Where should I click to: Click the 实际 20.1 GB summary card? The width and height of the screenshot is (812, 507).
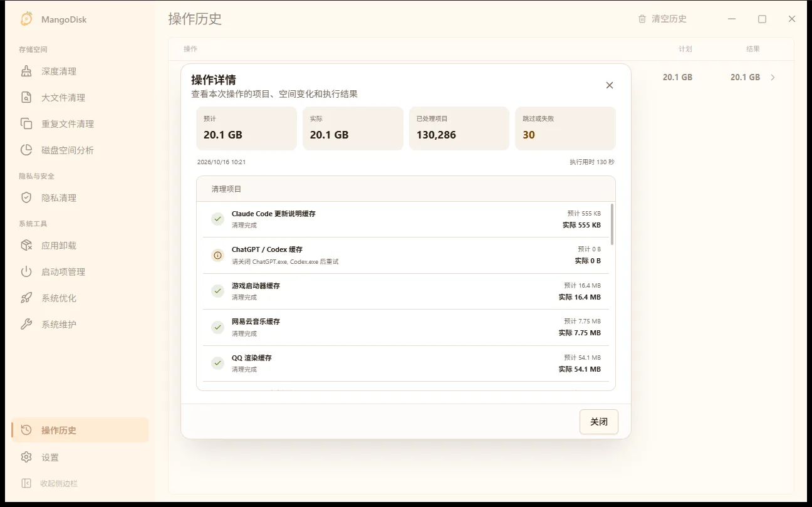click(x=353, y=128)
